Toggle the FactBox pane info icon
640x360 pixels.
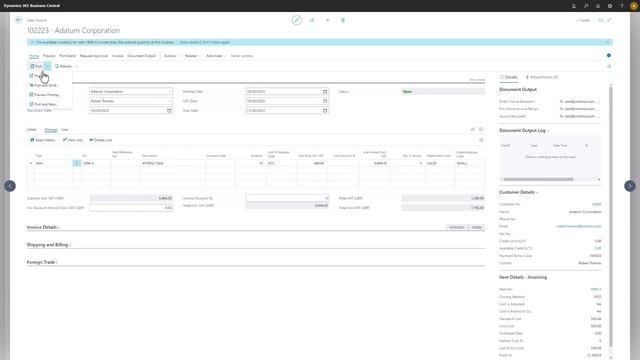pyautogui.click(x=609, y=56)
